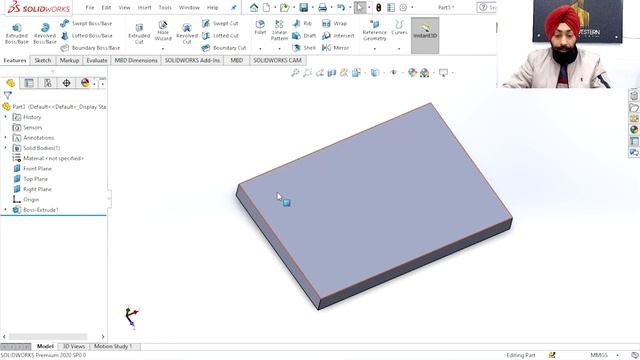The width and height of the screenshot is (640, 360).
Task: Open the dropdown arrow under Fillet
Action: pyautogui.click(x=260, y=49)
